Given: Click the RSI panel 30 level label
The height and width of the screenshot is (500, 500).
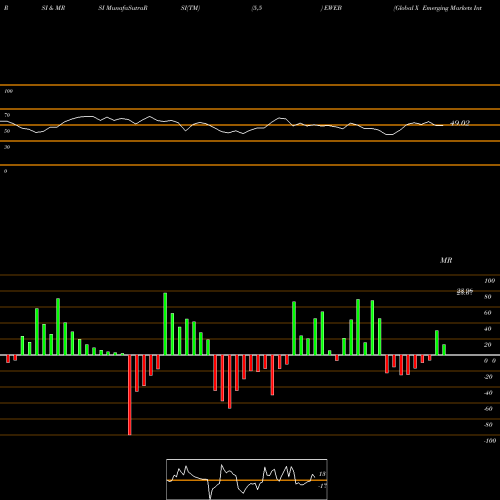Looking at the screenshot, I should [7, 147].
